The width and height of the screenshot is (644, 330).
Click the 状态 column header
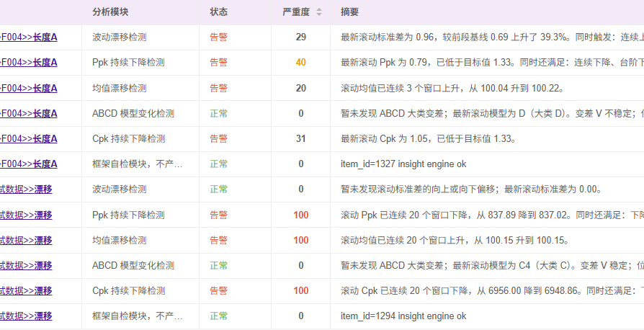[x=218, y=12]
